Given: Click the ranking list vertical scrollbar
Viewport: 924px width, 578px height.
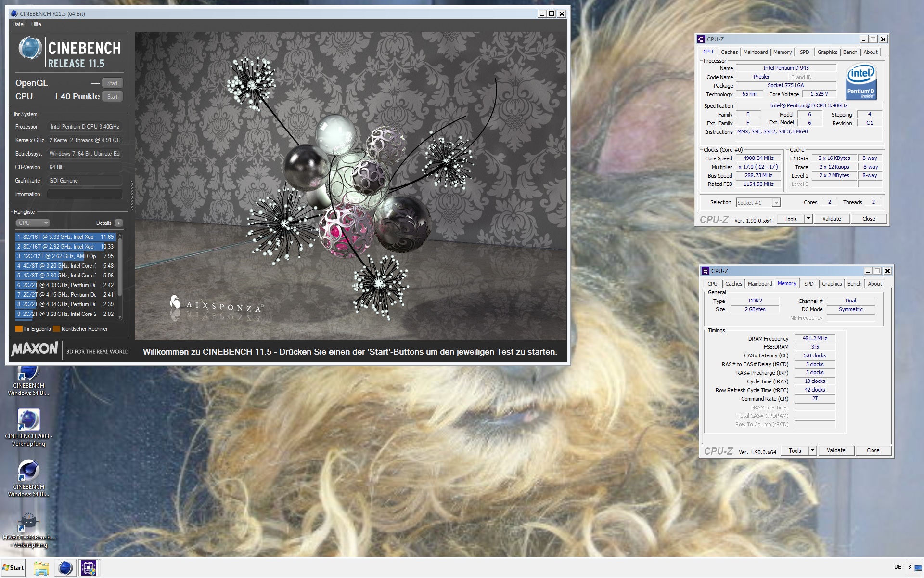Looking at the screenshot, I should [120, 276].
